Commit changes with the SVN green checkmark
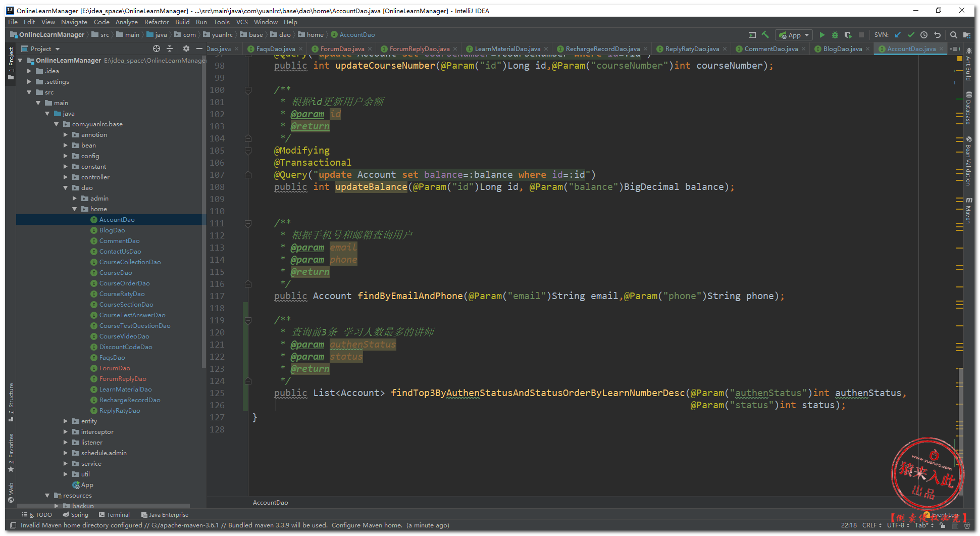 [x=911, y=35]
